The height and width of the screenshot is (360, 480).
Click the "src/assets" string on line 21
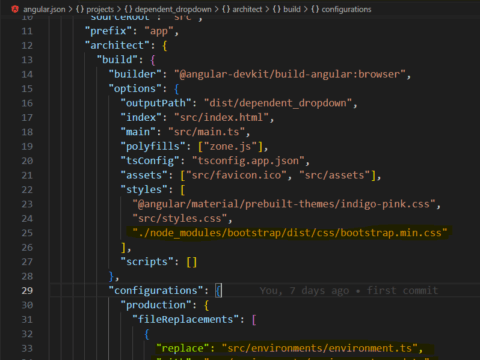pyautogui.click(x=335, y=175)
